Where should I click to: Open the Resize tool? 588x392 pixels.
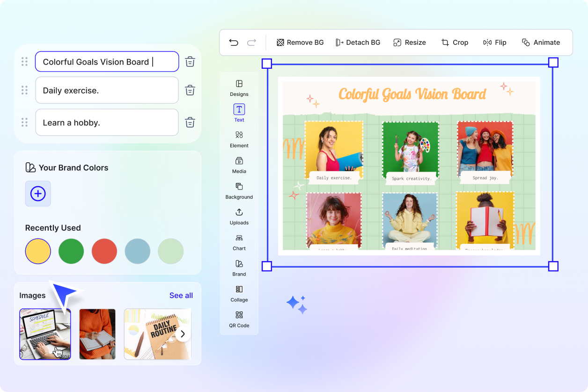(410, 42)
